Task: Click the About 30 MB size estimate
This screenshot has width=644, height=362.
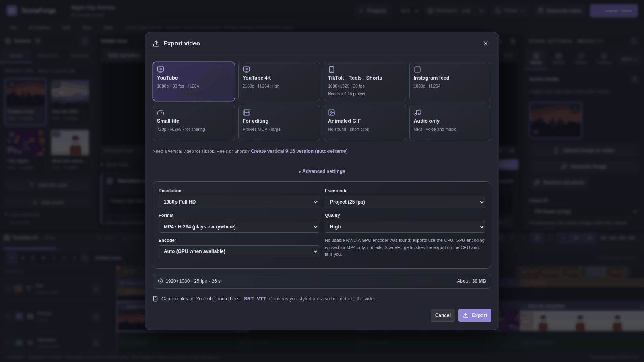Action: point(471,281)
